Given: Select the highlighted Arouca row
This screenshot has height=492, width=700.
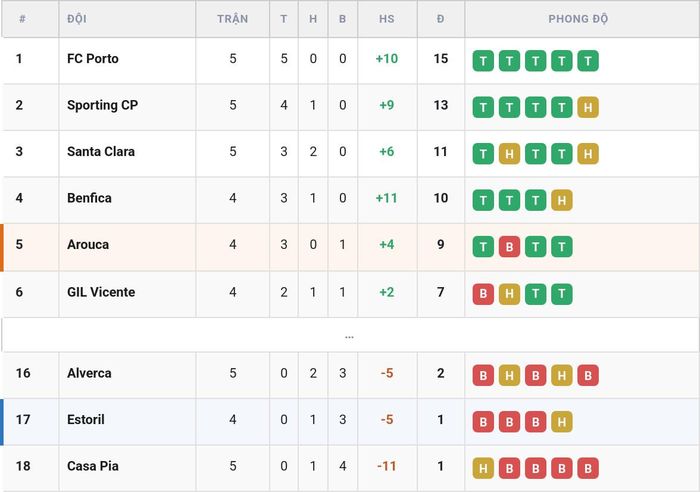Looking at the screenshot, I should pos(350,247).
